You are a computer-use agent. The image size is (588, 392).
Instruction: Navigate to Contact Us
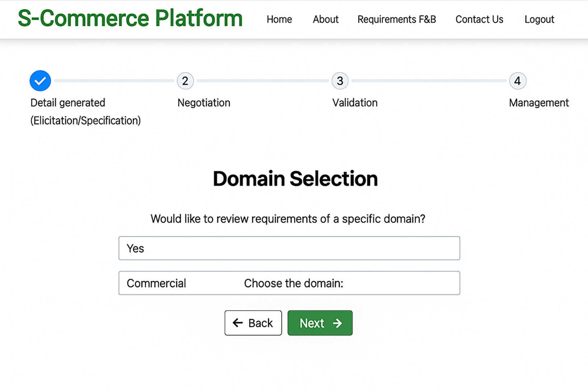pos(479,19)
